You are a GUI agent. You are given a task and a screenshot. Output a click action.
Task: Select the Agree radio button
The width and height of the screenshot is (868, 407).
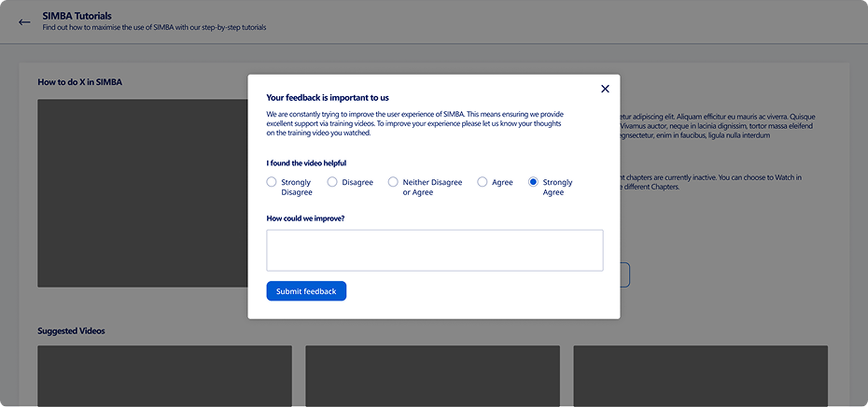click(483, 182)
